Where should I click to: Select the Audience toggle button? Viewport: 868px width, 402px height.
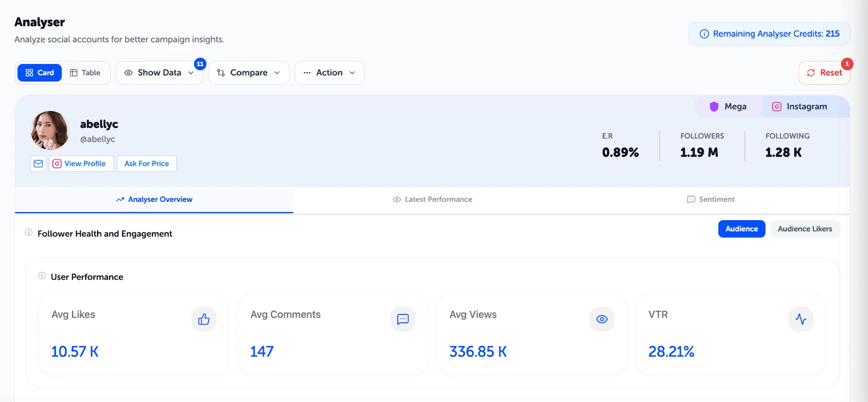tap(742, 229)
